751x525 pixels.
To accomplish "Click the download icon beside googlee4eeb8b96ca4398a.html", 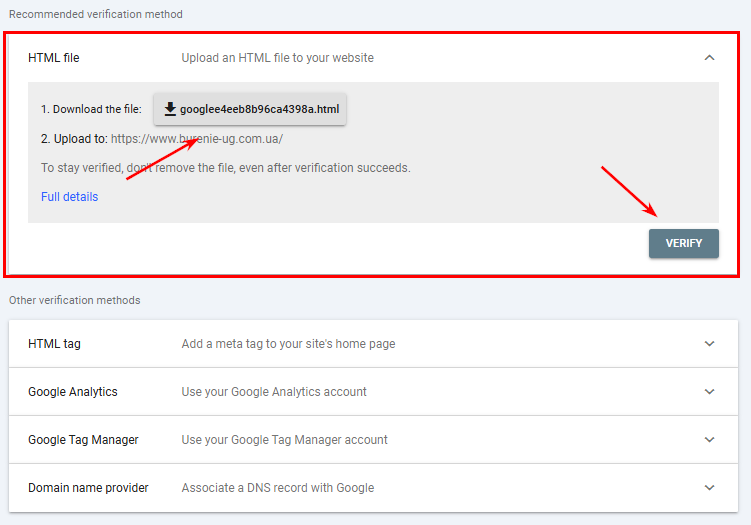I will [170, 109].
